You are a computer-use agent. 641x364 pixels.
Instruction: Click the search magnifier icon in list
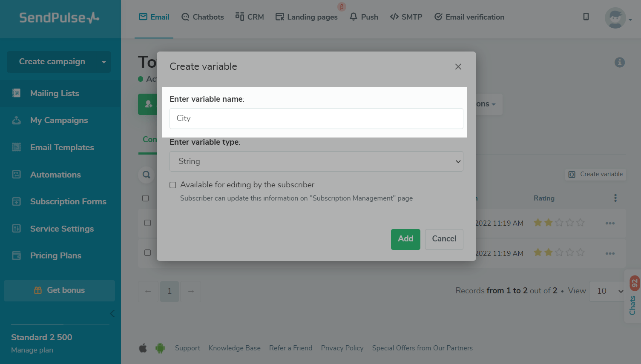point(147,175)
